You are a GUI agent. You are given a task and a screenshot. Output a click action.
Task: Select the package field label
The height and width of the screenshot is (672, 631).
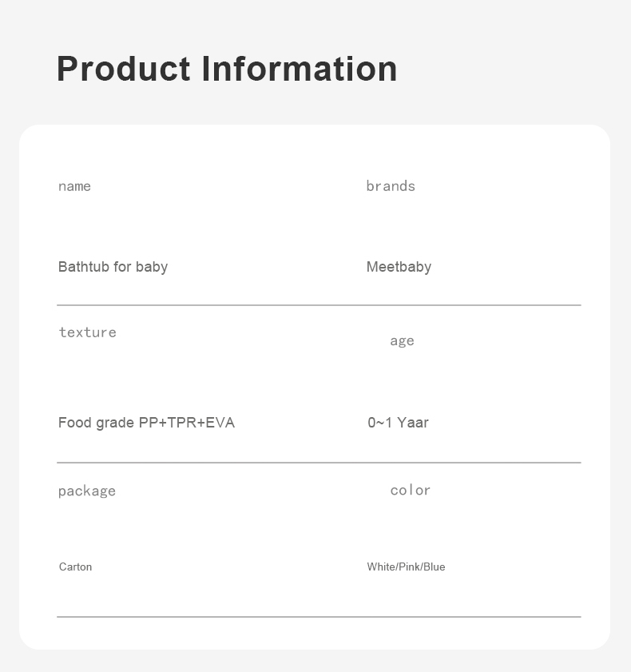87,491
